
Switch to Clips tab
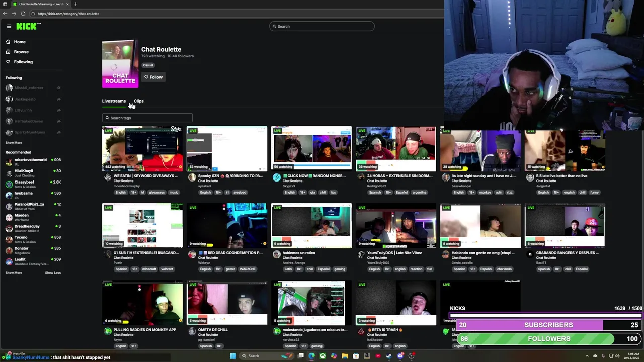pos(138,101)
